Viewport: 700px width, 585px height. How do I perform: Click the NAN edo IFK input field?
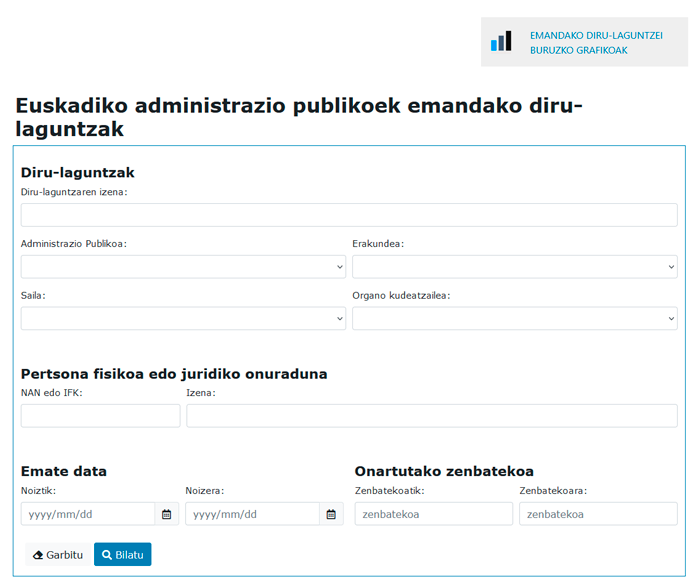click(x=100, y=416)
